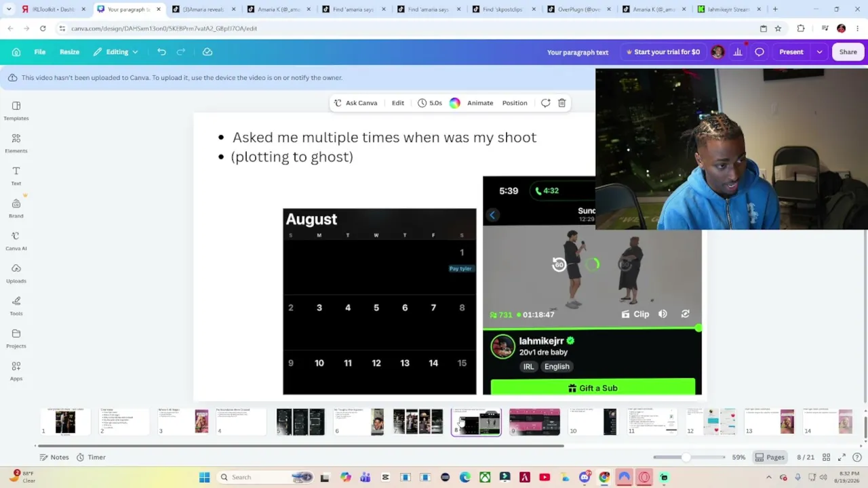Open Windows Start menu
The width and height of the screenshot is (868, 488).
coord(204,477)
